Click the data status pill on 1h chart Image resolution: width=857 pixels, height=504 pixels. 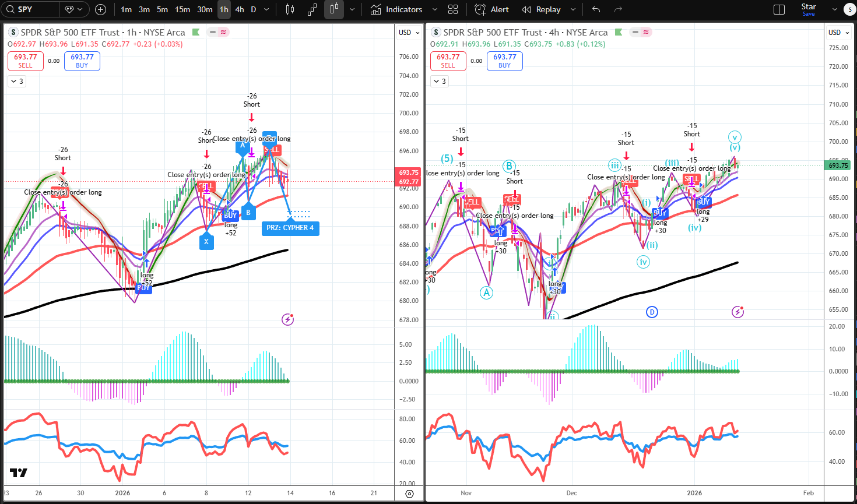pyautogui.click(x=218, y=32)
